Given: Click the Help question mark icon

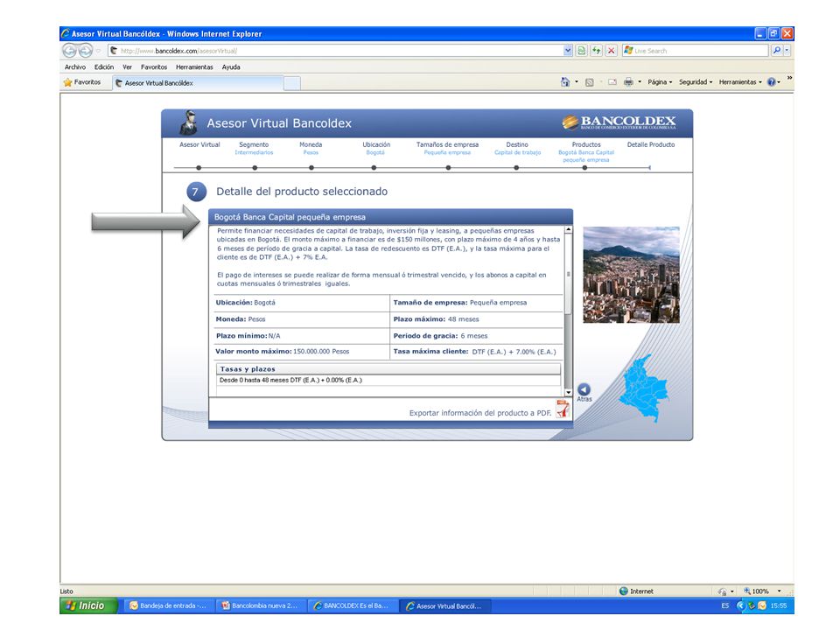Looking at the screenshot, I should coord(772,82).
